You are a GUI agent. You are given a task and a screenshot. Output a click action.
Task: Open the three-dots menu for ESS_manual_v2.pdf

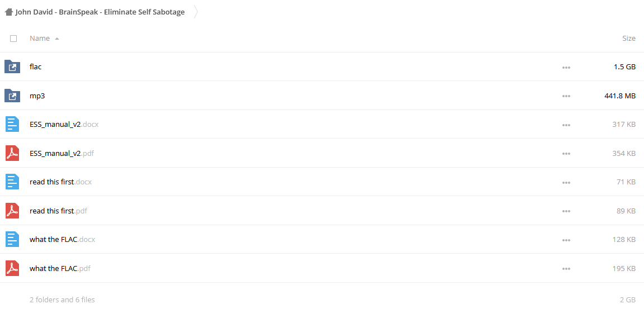click(x=566, y=154)
